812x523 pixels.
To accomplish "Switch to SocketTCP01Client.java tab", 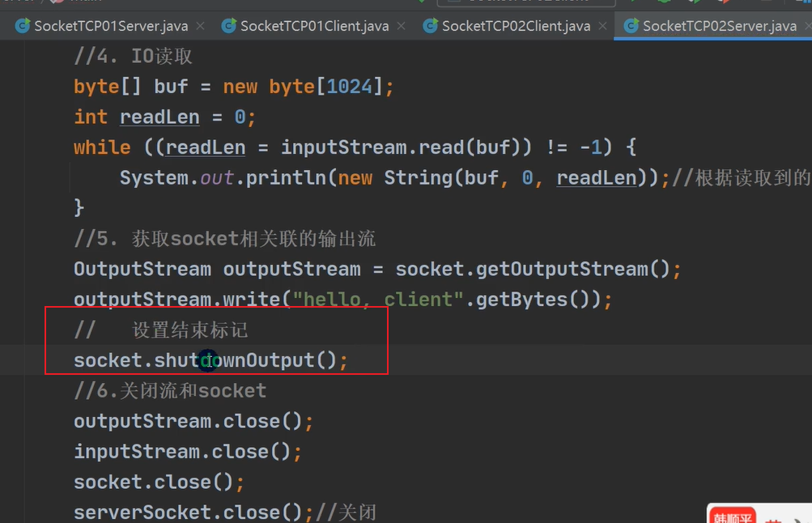I will (314, 26).
